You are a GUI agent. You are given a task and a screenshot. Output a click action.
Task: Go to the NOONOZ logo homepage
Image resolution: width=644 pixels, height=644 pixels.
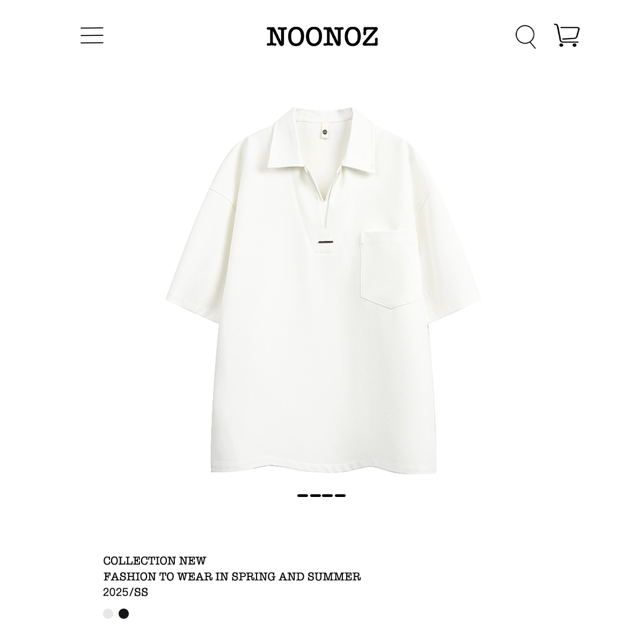tap(323, 36)
